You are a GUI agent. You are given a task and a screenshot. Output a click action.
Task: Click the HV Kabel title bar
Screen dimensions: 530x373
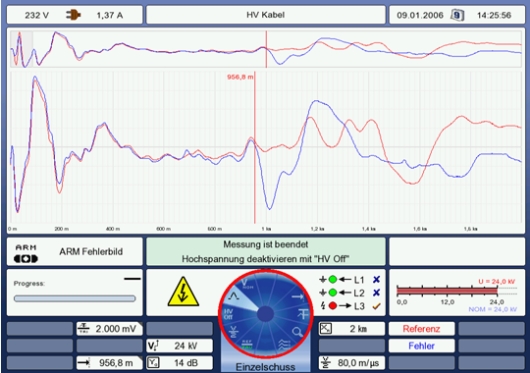point(266,15)
